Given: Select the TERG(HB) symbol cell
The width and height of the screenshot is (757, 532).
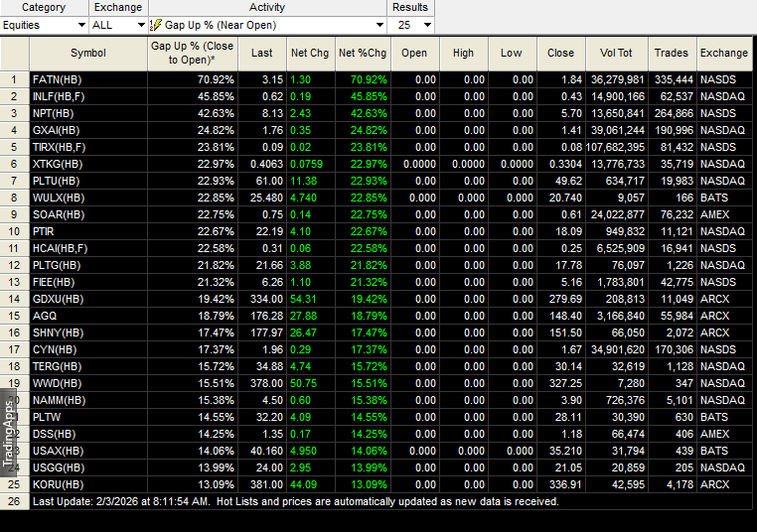Looking at the screenshot, I should tap(88, 366).
